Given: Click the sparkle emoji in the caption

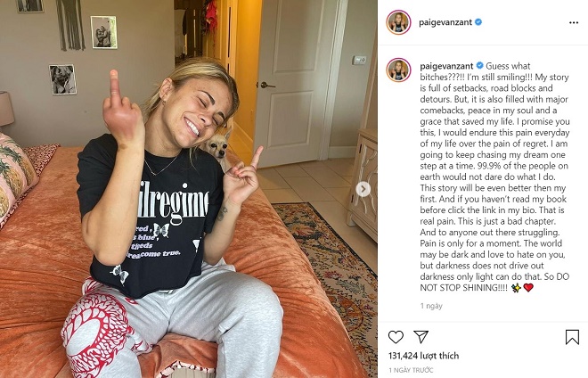Looking at the screenshot, I should [516, 288].
